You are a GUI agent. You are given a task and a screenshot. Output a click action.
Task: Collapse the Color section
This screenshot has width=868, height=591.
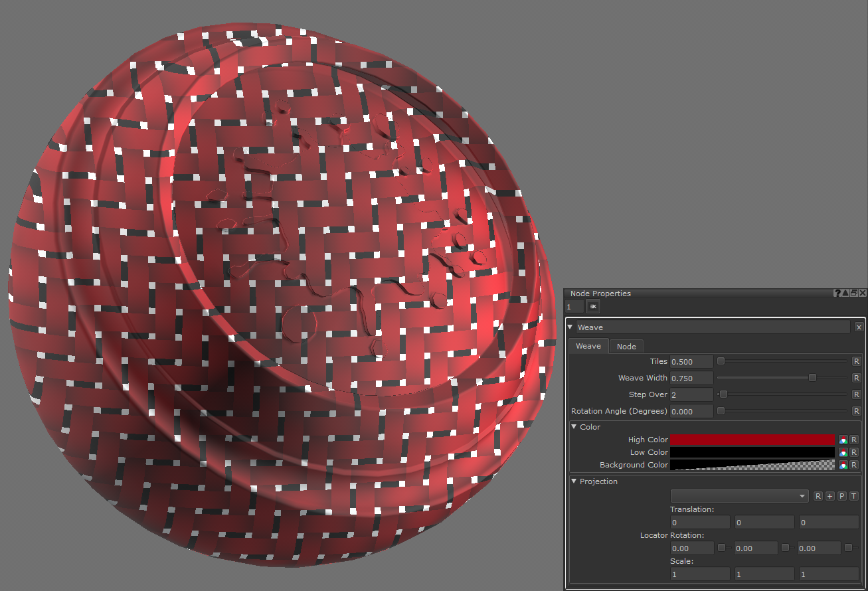pyautogui.click(x=574, y=427)
